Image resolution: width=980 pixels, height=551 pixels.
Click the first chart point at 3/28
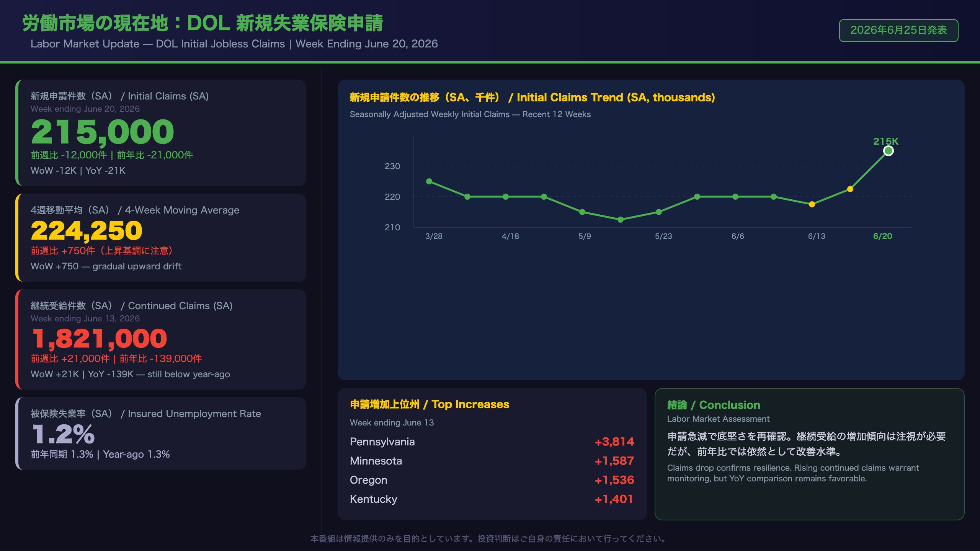pyautogui.click(x=429, y=181)
